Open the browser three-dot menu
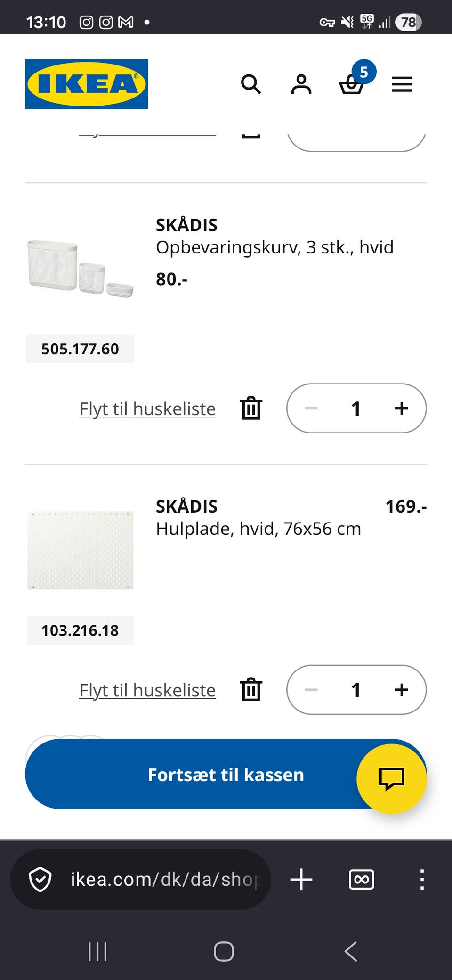The image size is (452, 980). coord(422,879)
